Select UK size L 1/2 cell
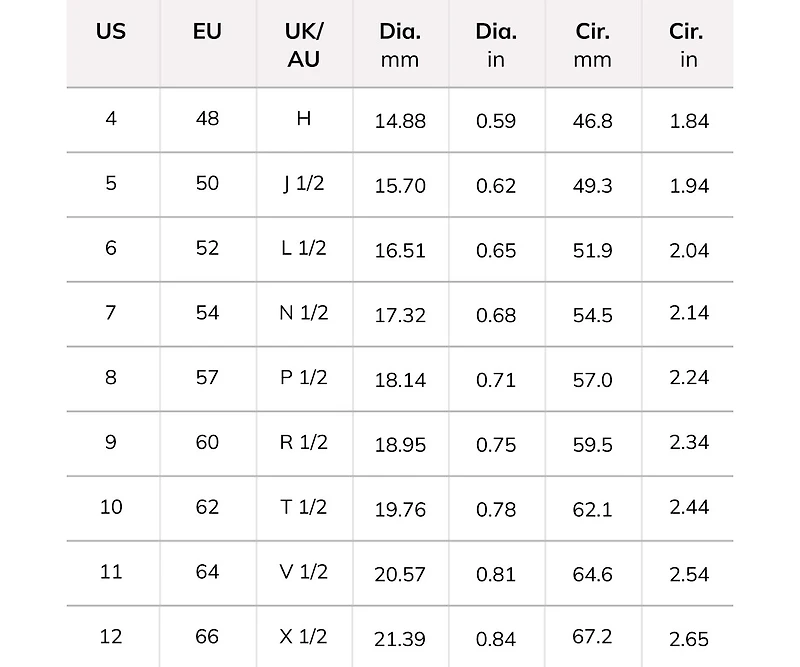800x667 pixels. coord(304,248)
